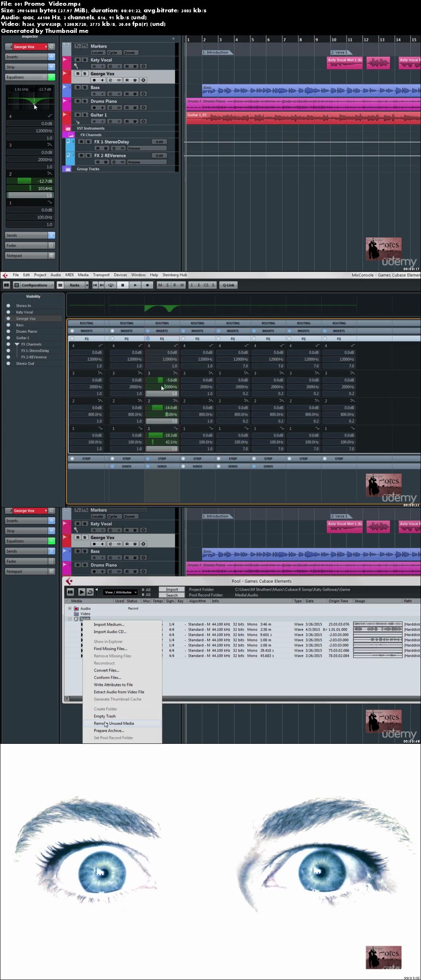Select the Guitar 1_02 audio clip

click(303, 117)
